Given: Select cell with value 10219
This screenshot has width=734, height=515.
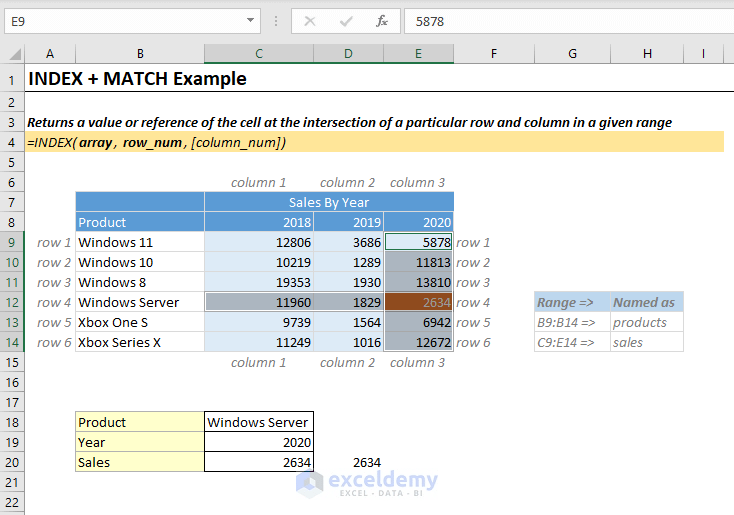Looking at the screenshot, I should 259,263.
